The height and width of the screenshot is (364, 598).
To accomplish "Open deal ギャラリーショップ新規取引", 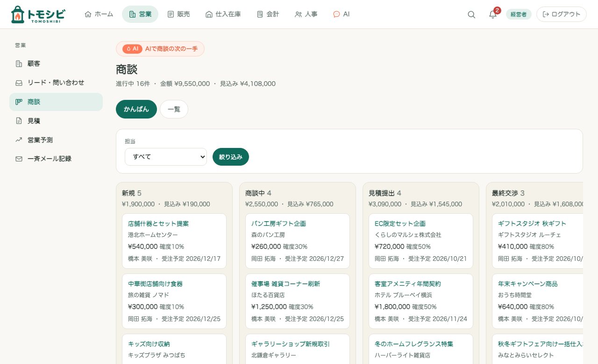I will pos(291,344).
